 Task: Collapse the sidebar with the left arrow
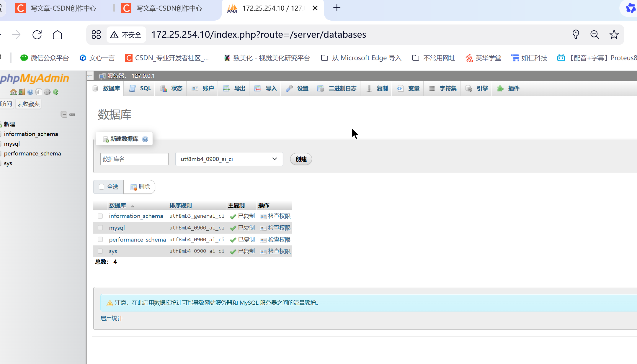point(90,76)
